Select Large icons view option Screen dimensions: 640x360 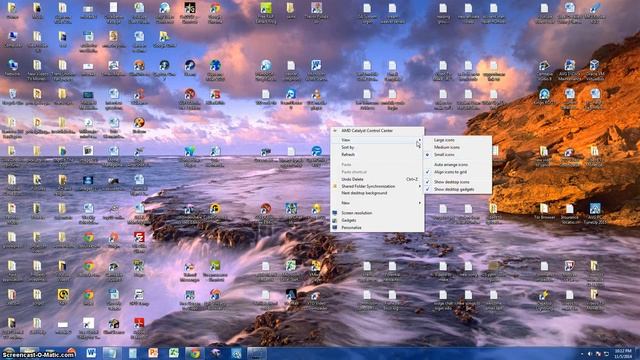coord(458,140)
